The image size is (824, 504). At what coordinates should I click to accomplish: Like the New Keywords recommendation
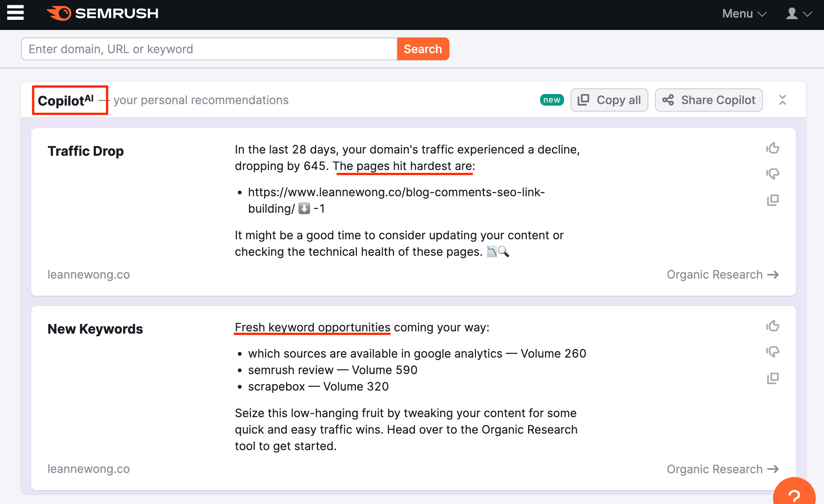(772, 326)
